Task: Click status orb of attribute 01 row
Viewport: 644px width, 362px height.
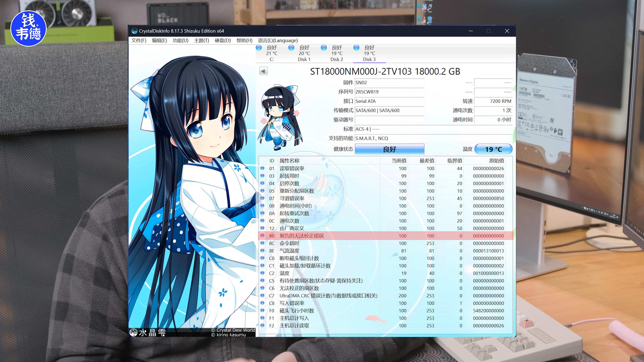Action: point(262,168)
